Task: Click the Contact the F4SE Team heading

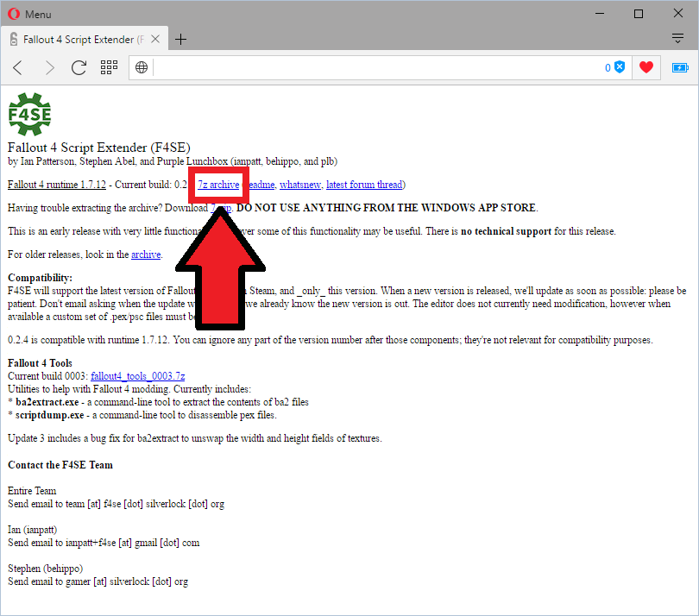Action: (60, 465)
